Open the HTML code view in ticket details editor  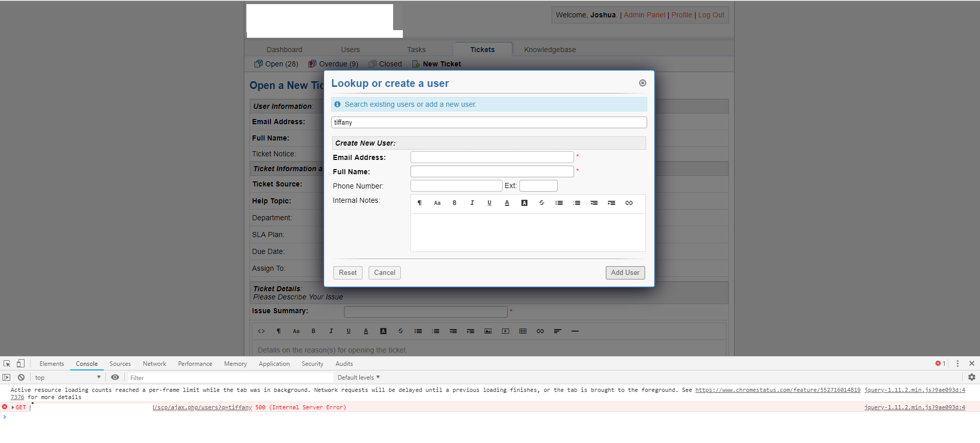click(x=261, y=331)
